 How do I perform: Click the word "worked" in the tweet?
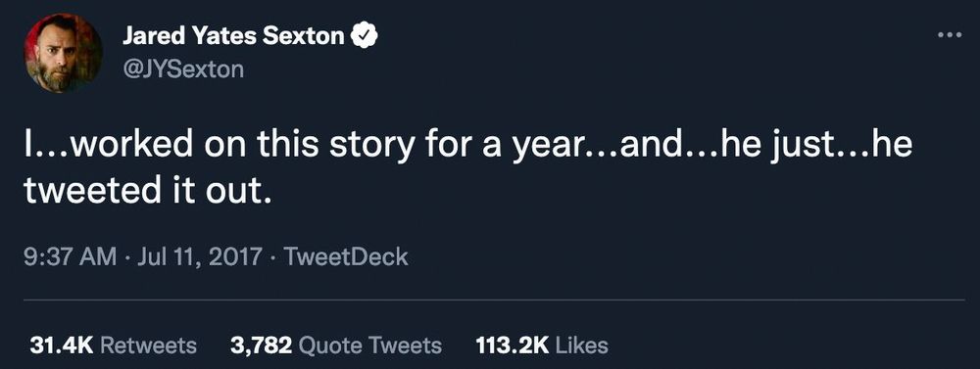(x=132, y=144)
